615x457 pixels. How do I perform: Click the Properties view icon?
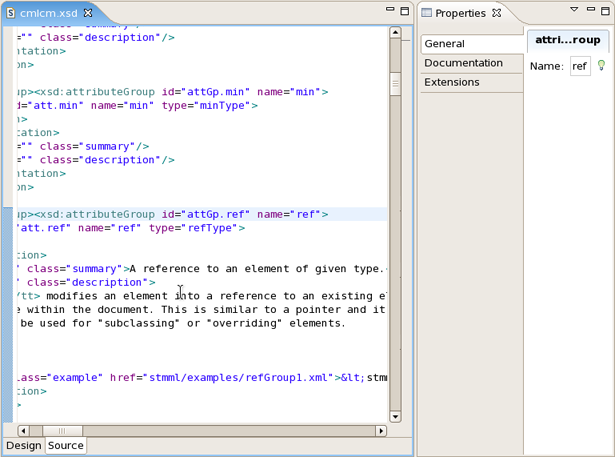pos(426,13)
